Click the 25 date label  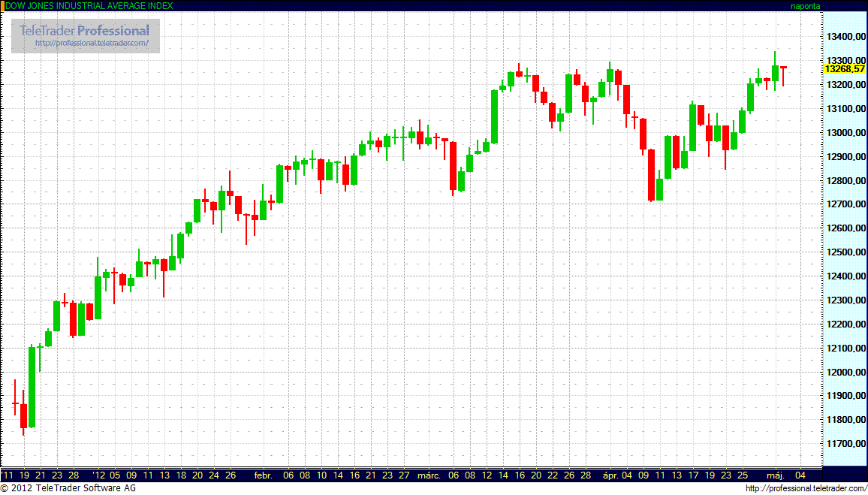coord(743,475)
